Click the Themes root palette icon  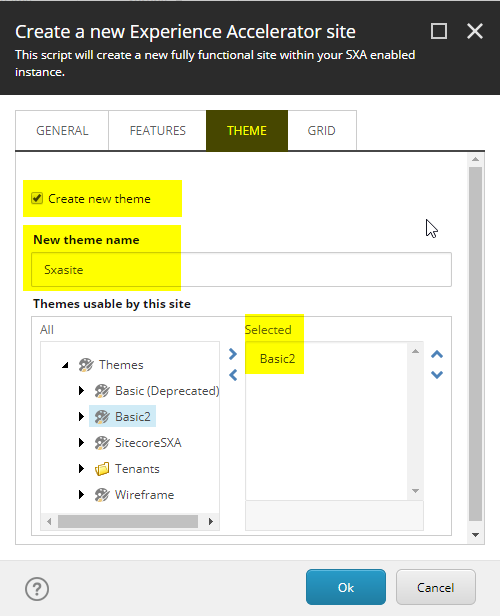(86, 365)
